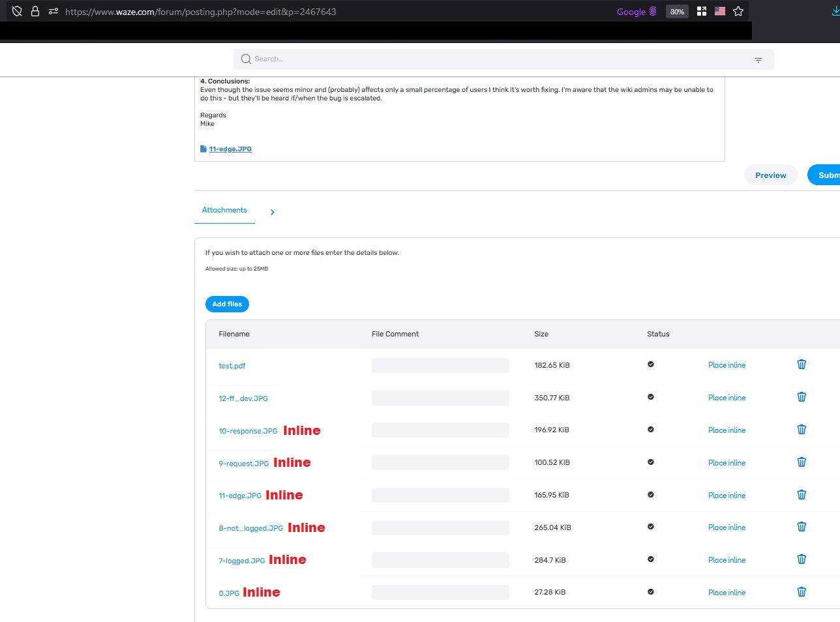Click the file comment field for test.pdf

point(440,365)
